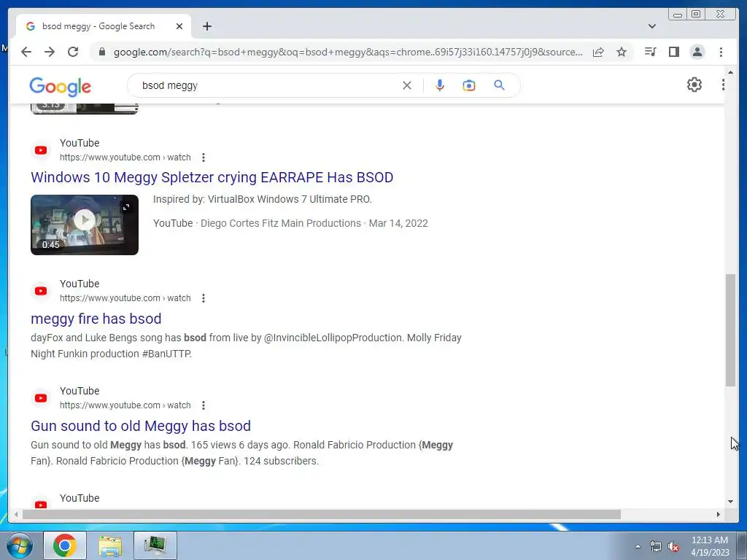Open Google apps menu at right edge
Viewport: 747px width, 560px height.
[x=723, y=85]
